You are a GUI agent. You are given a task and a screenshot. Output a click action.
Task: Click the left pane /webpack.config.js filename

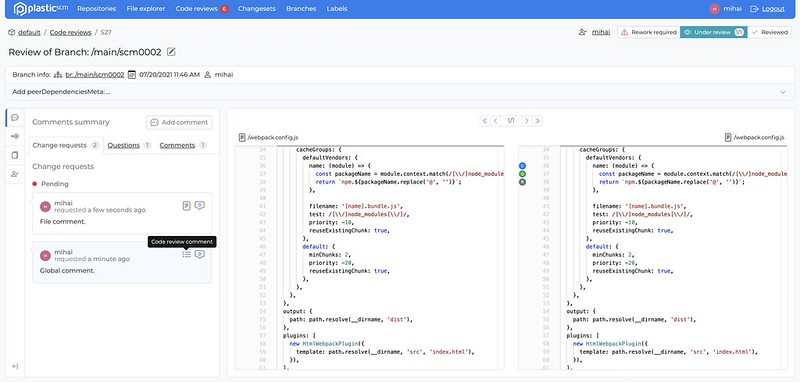point(273,137)
